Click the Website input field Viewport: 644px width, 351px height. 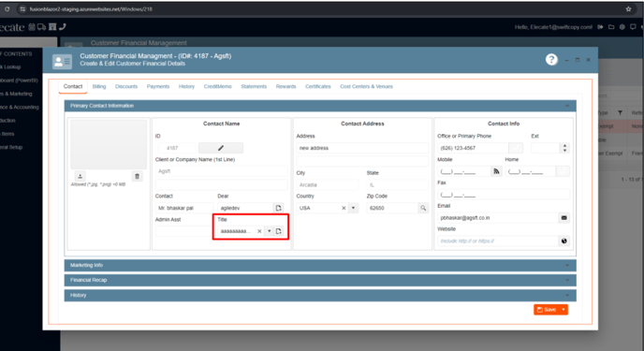coord(498,241)
